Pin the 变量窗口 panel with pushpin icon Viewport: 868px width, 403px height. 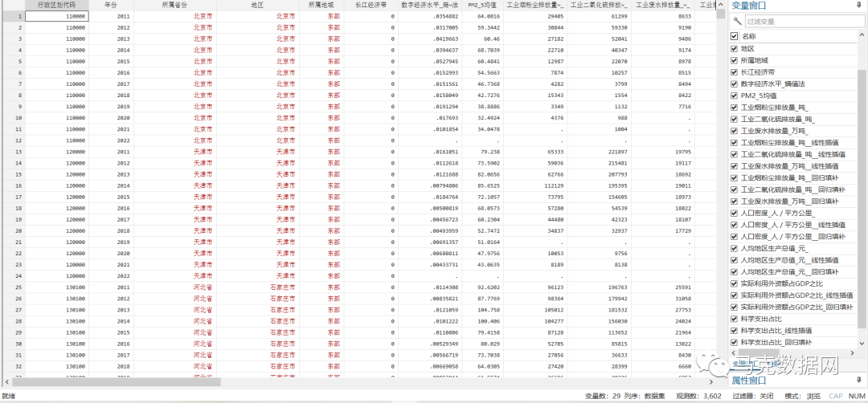(858, 6)
